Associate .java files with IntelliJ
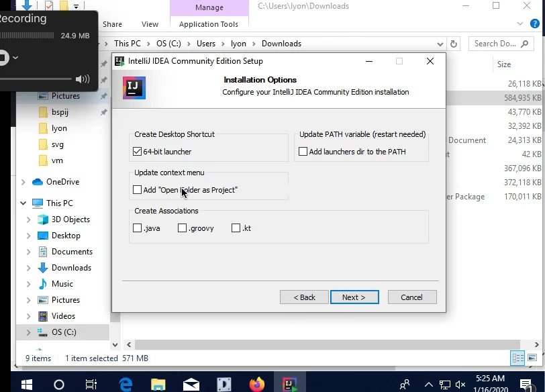The width and height of the screenshot is (545, 392). click(x=138, y=228)
